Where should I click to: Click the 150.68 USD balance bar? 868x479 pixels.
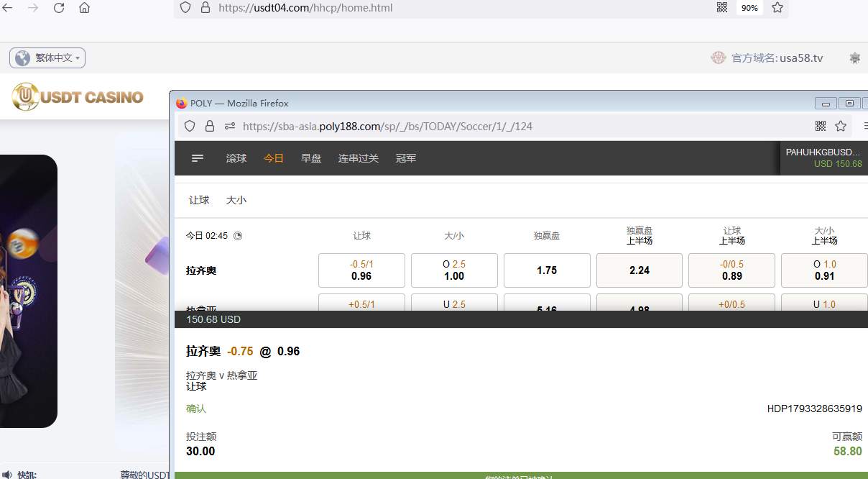521,319
